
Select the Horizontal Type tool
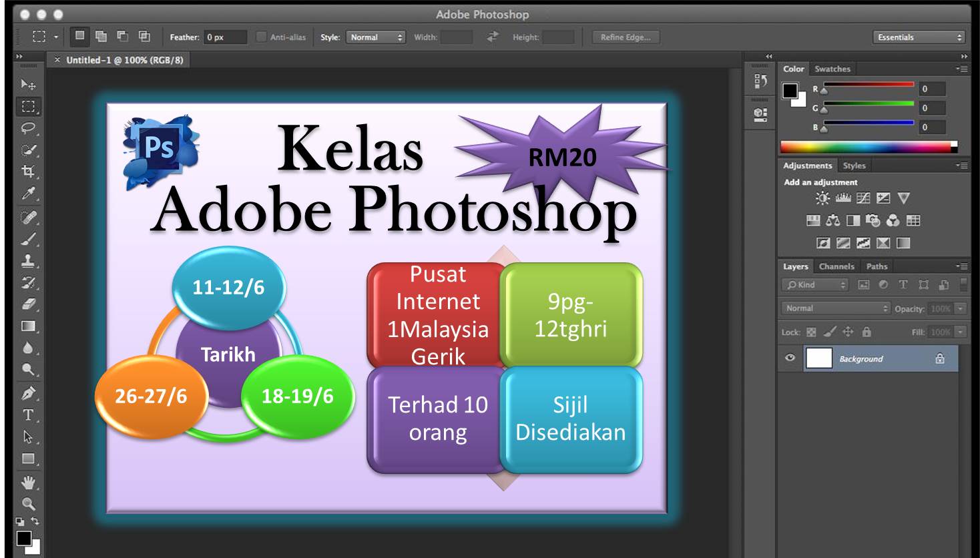[x=28, y=414]
